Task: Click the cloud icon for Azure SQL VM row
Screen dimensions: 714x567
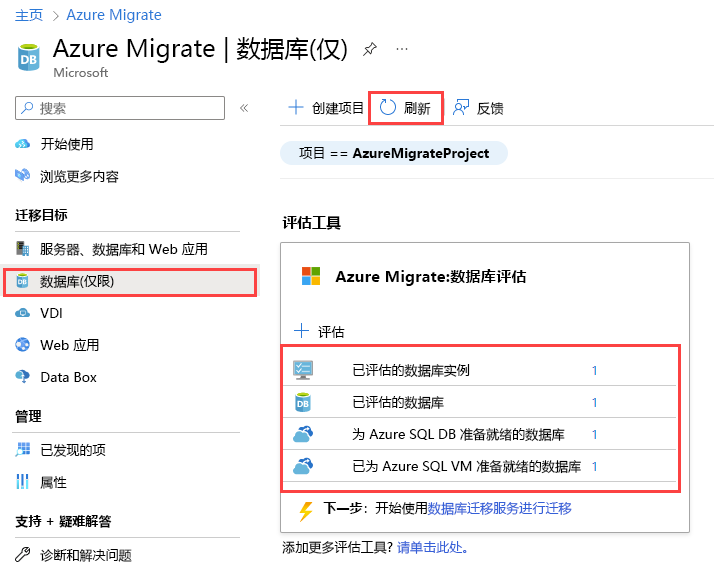Action: [303, 466]
